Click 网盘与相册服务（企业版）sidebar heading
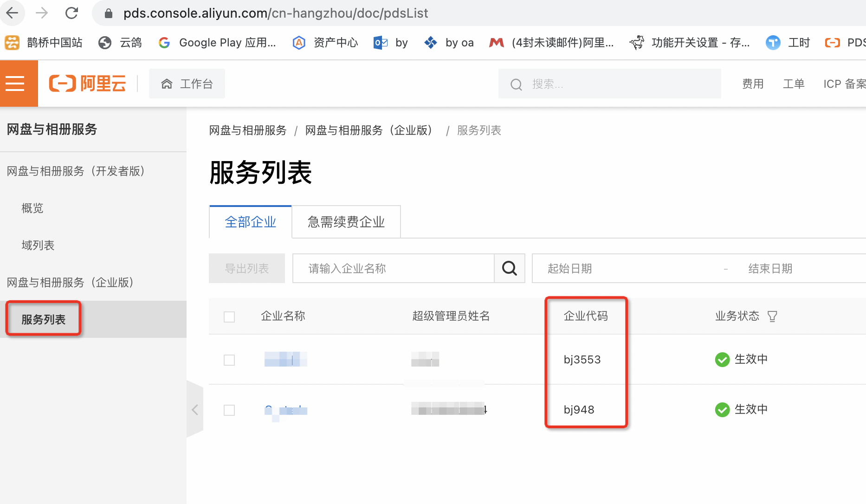The width and height of the screenshot is (866, 504). pyautogui.click(x=70, y=283)
